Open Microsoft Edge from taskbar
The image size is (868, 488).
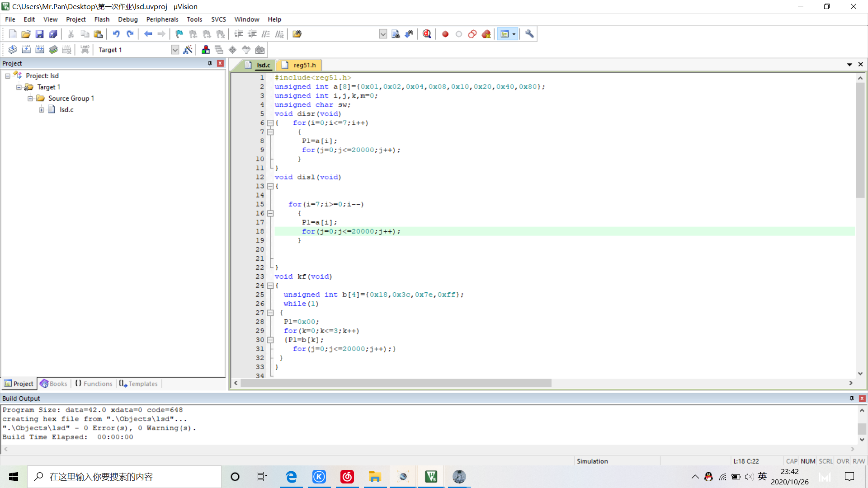click(x=291, y=477)
